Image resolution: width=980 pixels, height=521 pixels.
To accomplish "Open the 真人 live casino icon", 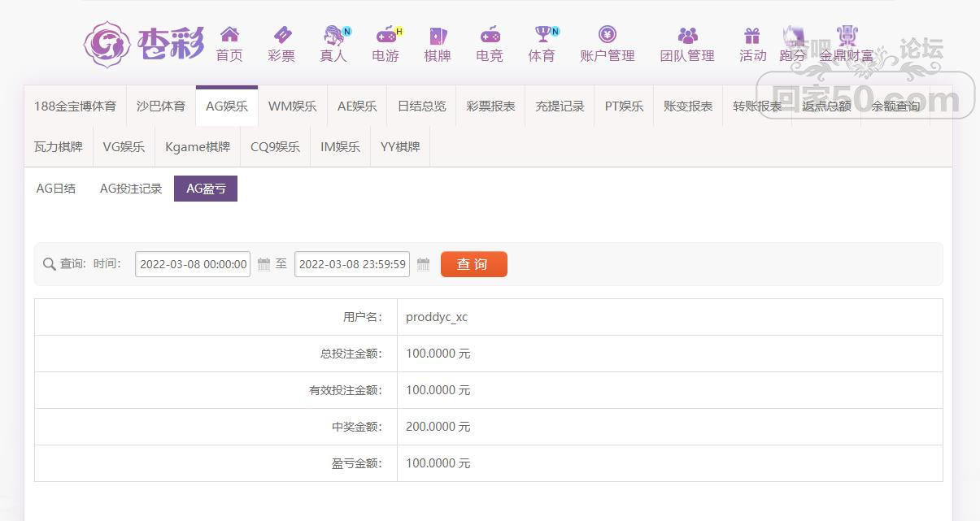I will tap(333, 35).
